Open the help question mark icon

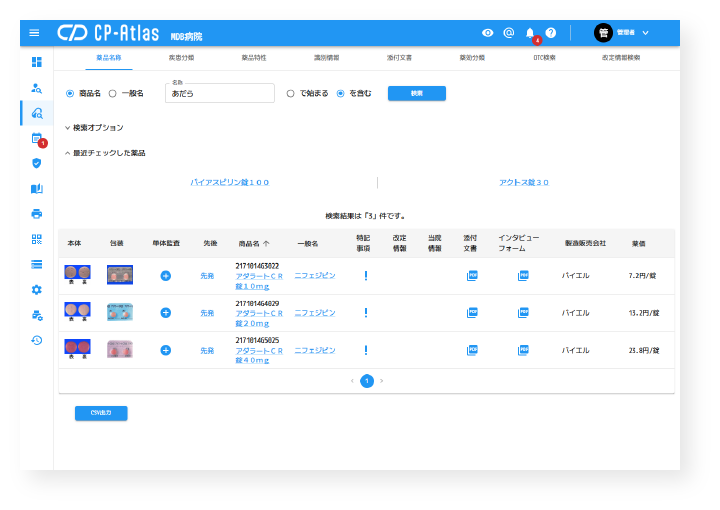[551, 33]
